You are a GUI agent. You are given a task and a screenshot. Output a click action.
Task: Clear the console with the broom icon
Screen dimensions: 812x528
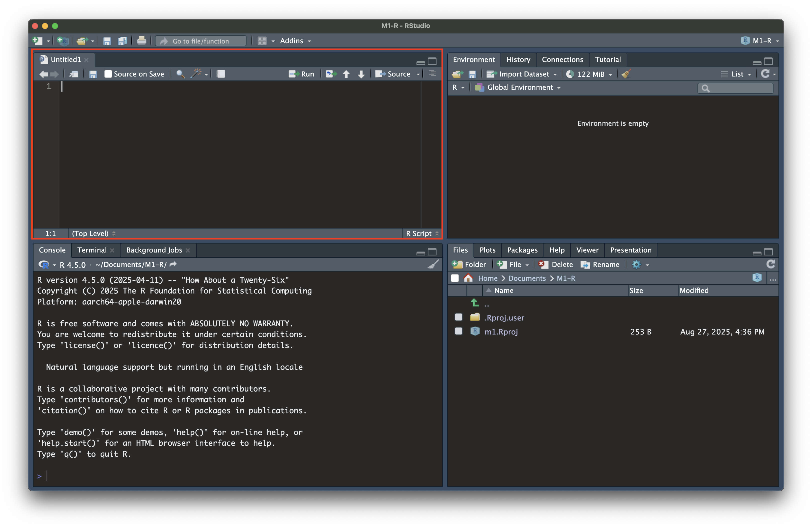point(433,264)
